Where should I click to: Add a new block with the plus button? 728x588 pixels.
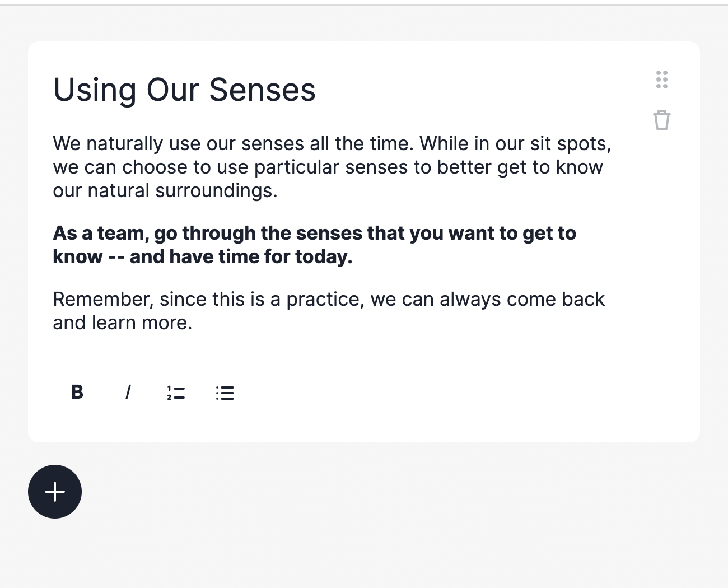[55, 492]
